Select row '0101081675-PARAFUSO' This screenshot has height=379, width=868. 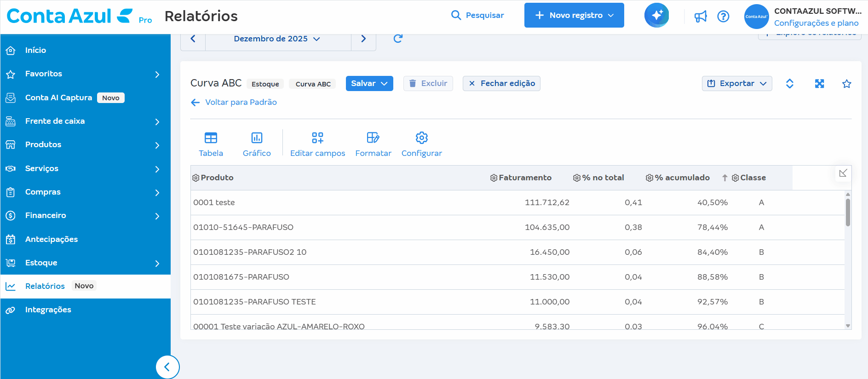point(517,277)
